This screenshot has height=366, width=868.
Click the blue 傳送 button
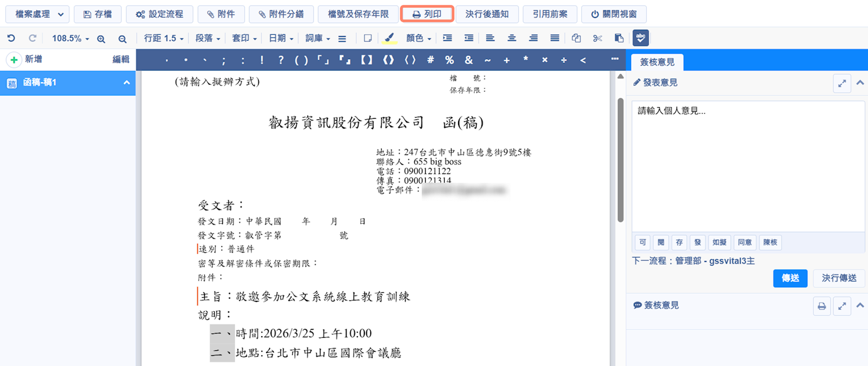coord(790,278)
